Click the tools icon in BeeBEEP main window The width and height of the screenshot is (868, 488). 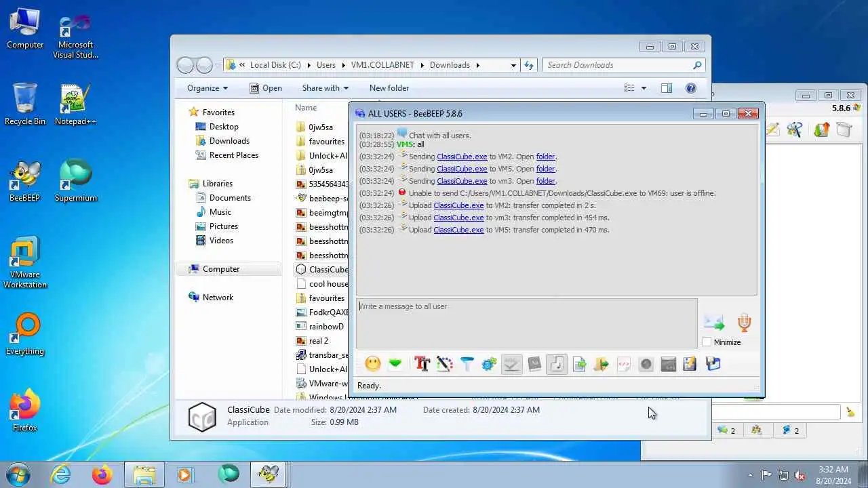[x=794, y=129]
